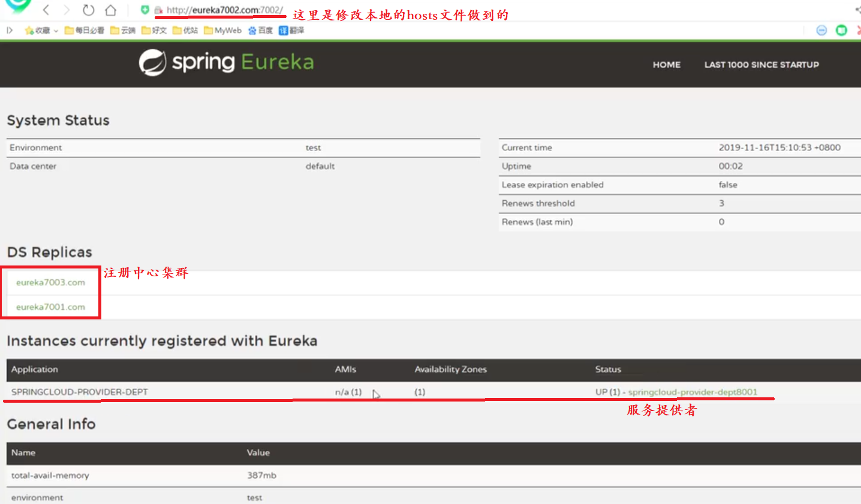Open LAST 1000 SINCE STARTUP menu item
The height and width of the screenshot is (504, 861).
pos(761,65)
